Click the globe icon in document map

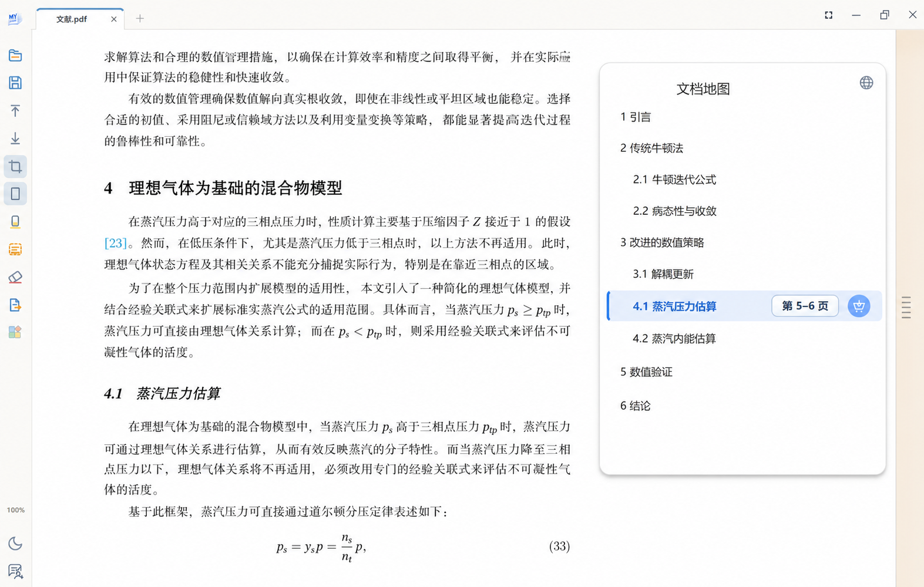(x=866, y=83)
